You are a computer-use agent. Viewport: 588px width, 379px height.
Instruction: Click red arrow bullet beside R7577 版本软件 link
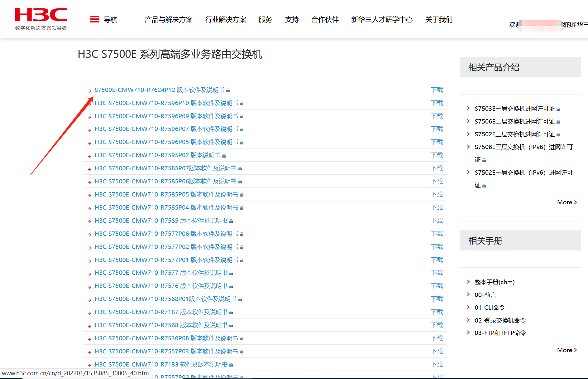pyautogui.click(x=89, y=274)
